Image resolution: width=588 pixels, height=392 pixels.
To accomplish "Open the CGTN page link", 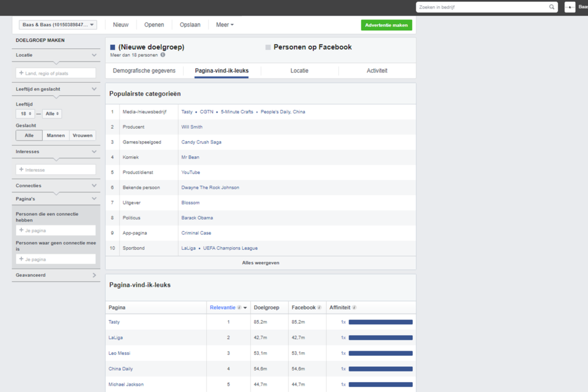I will [x=206, y=112].
